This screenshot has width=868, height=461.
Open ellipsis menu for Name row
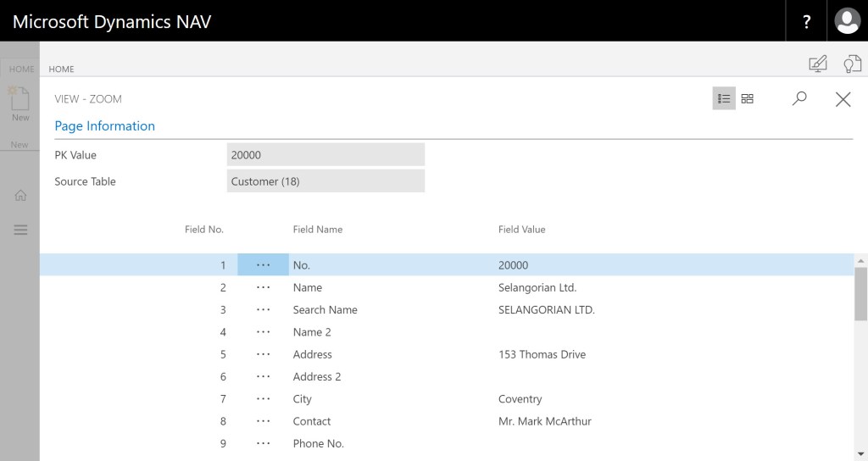[263, 287]
